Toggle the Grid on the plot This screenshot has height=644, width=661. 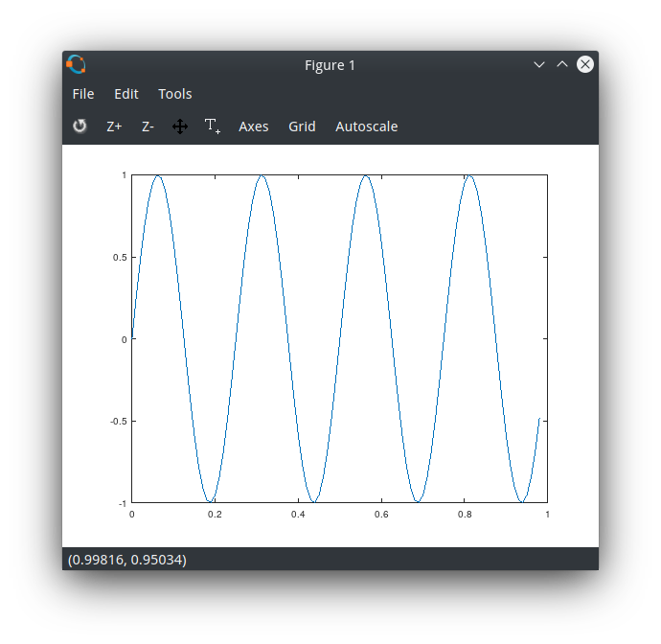click(302, 126)
